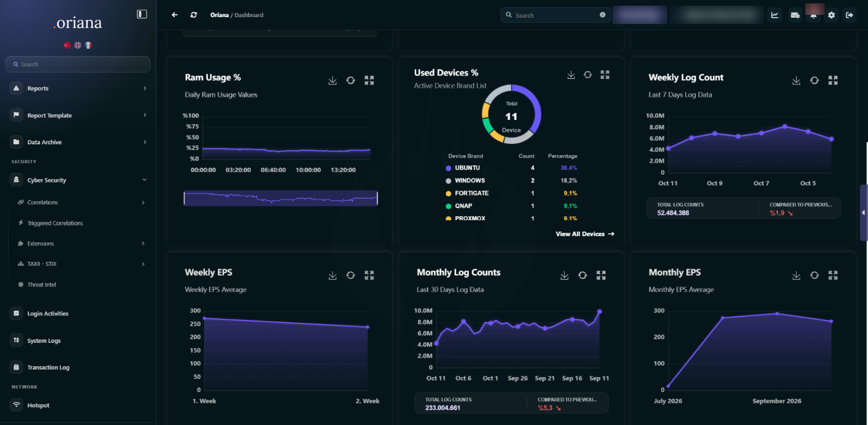Screen dimensions: 868x425
Task: Download the Weekly Log Count chart
Action: coord(796,80)
